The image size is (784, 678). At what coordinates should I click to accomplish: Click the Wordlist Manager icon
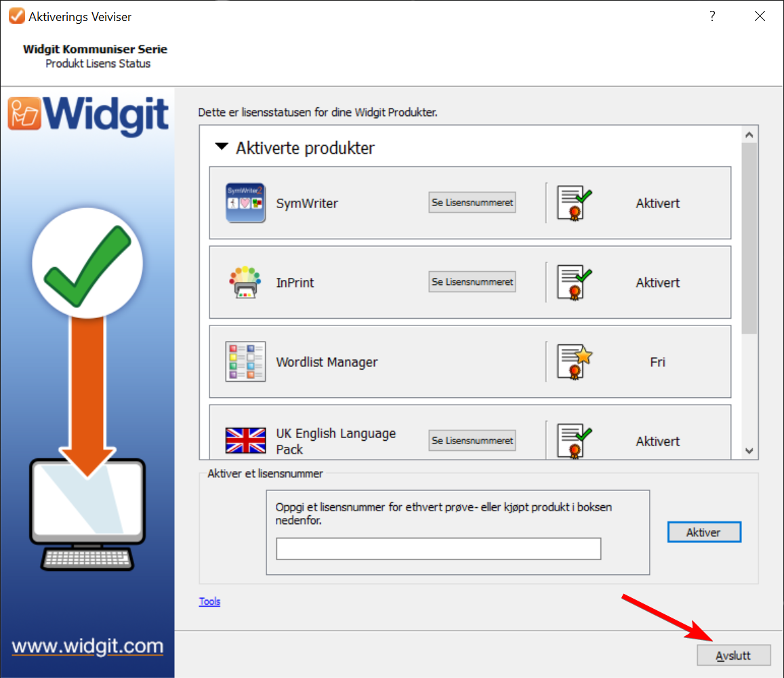pyautogui.click(x=245, y=362)
